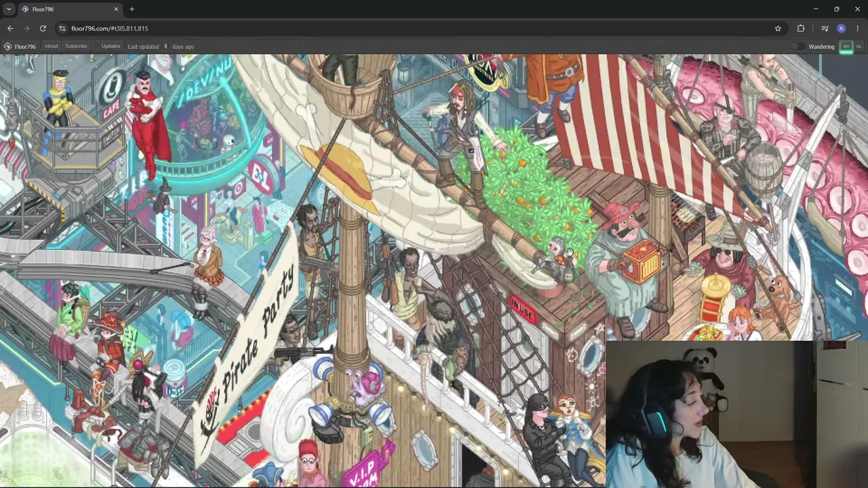The width and height of the screenshot is (868, 488).
Task: Open the media controls icon
Action: coord(825,28)
